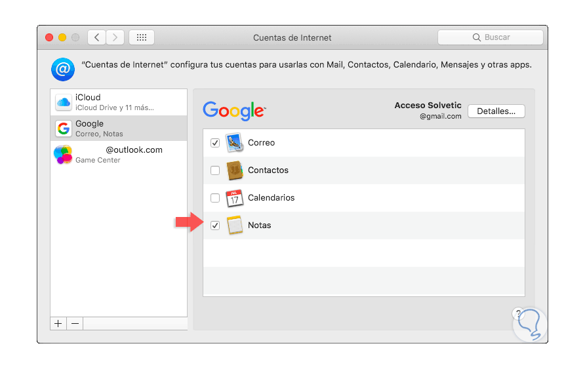Screen dimensions: 585x392
Task: Click the large Google logo
Action: tap(234, 111)
